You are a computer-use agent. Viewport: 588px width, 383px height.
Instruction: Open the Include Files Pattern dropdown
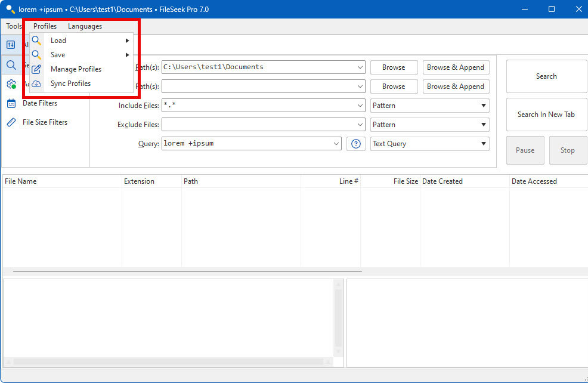(x=430, y=106)
